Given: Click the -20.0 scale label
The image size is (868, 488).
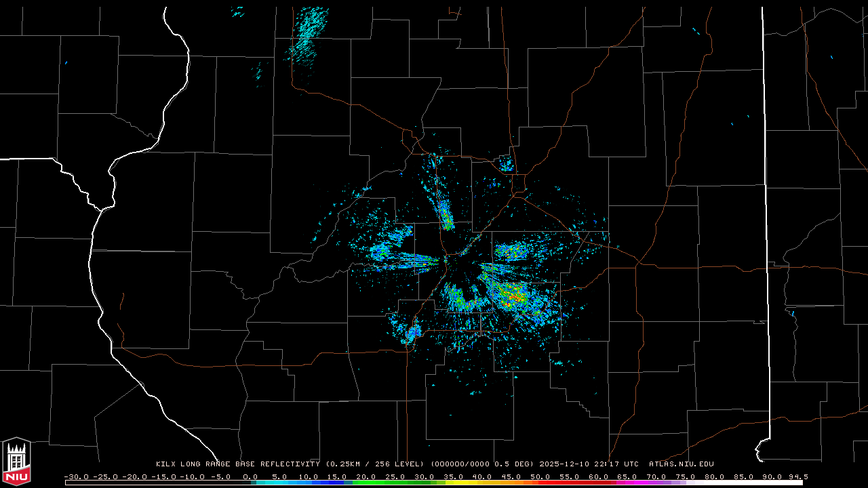Looking at the screenshot, I should pos(134,476).
